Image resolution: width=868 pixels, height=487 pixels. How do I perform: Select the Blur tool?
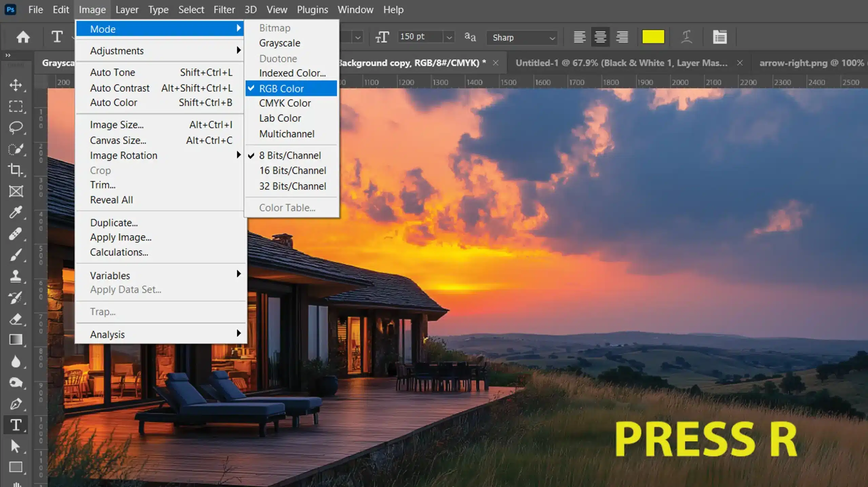point(16,361)
